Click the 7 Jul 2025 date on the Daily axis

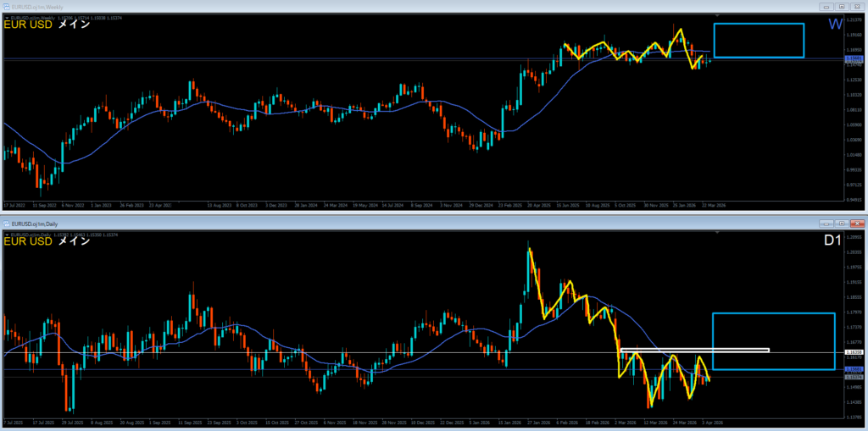[x=14, y=423]
